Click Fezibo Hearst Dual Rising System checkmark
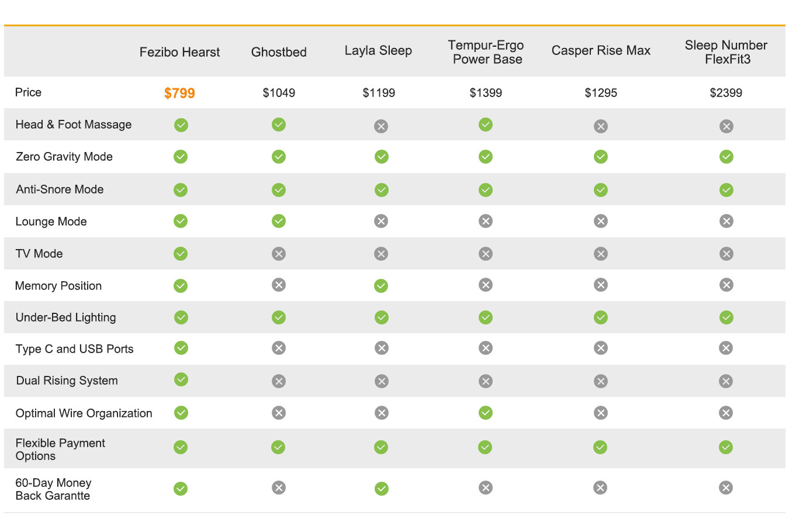 pos(181,379)
